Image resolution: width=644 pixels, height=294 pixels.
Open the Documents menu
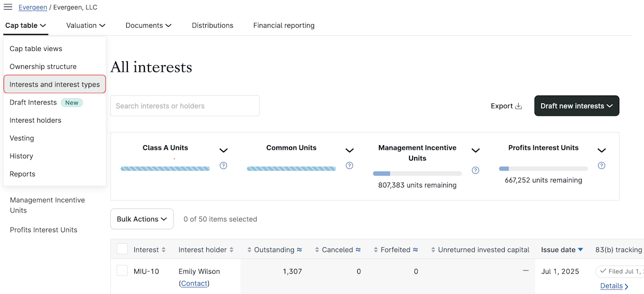(x=148, y=26)
